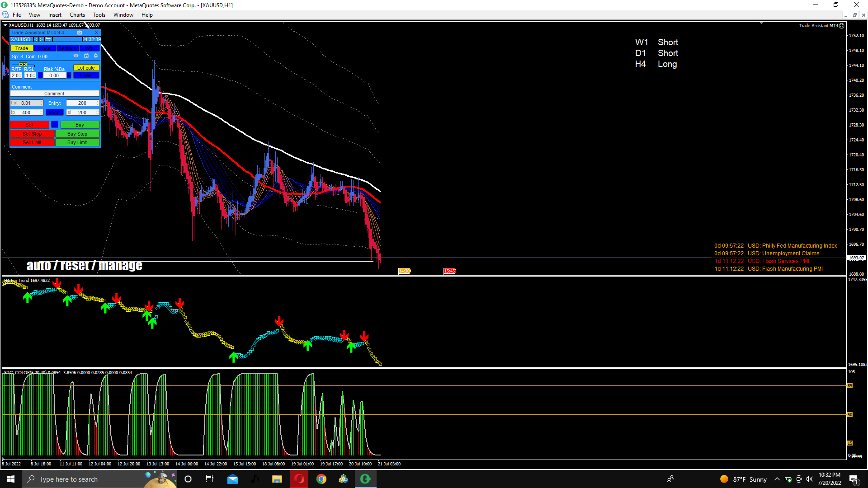868x488 pixels.
Task: Switch to the Settings tab in Trade Assistant
Action: pyautogui.click(x=67, y=48)
